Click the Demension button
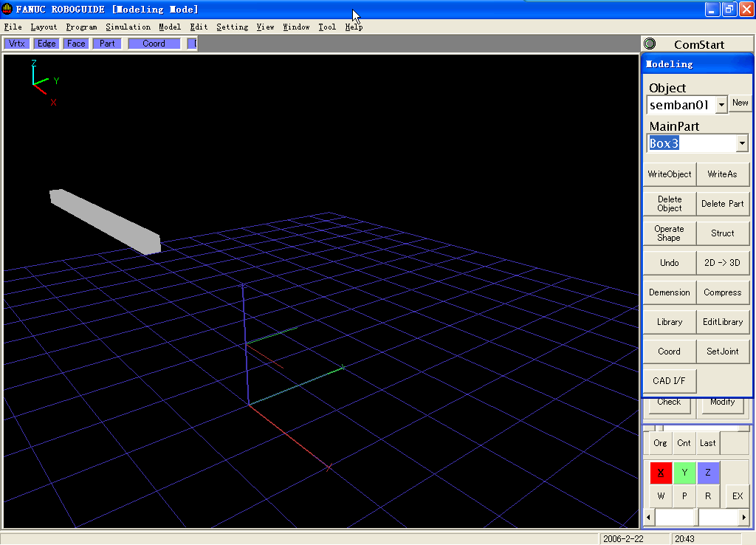Viewport: 756px width, 545px height. point(669,292)
